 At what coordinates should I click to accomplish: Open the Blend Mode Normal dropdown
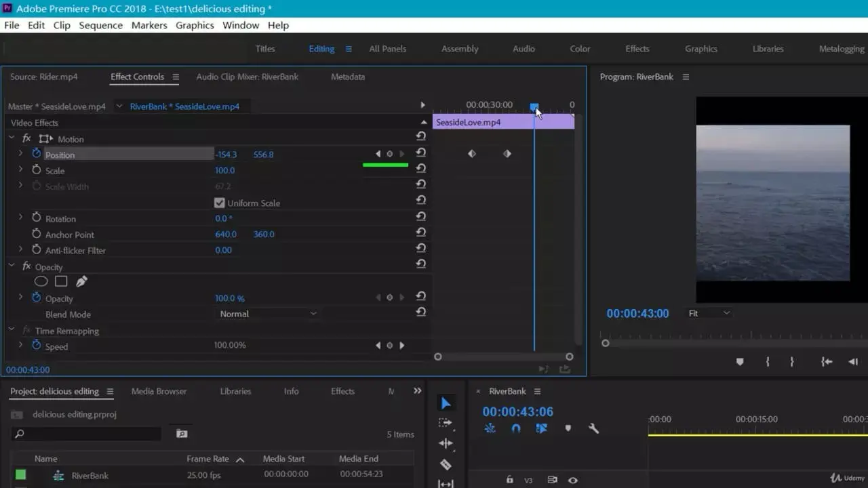(x=268, y=314)
